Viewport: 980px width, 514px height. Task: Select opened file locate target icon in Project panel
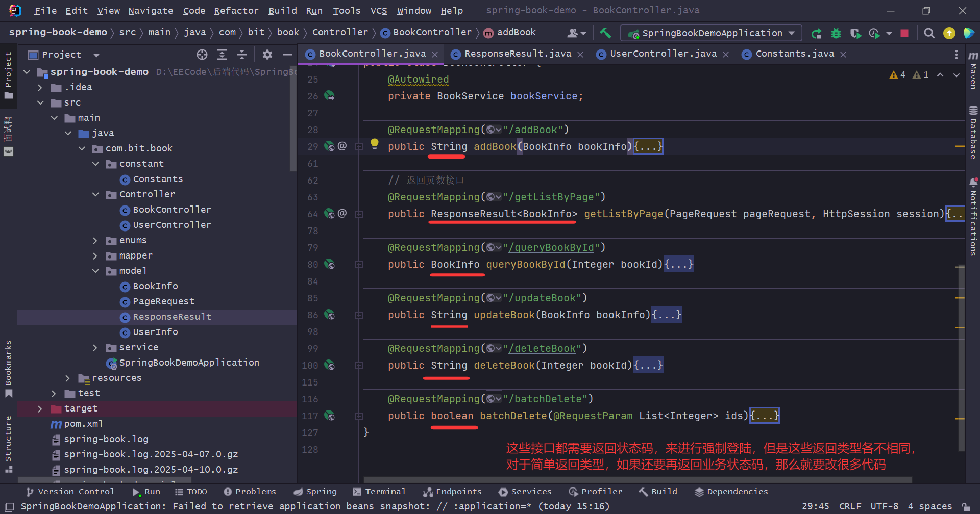tap(202, 55)
